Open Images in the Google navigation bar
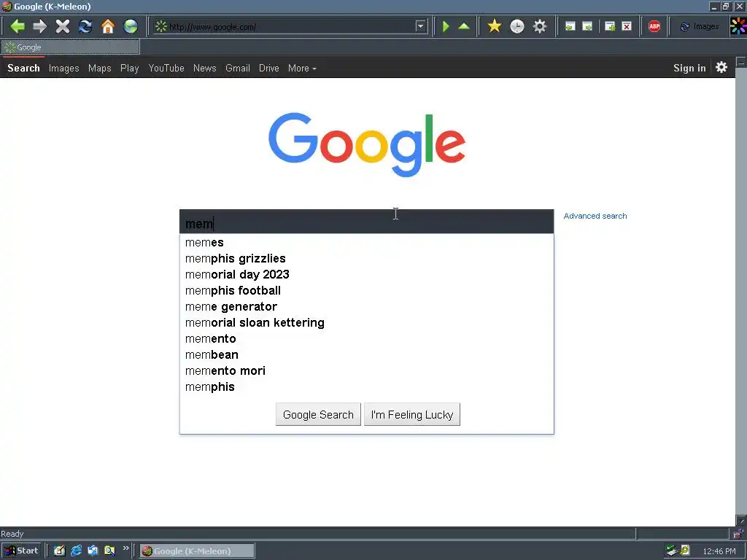Viewport: 747px width, 560px height. click(x=64, y=68)
